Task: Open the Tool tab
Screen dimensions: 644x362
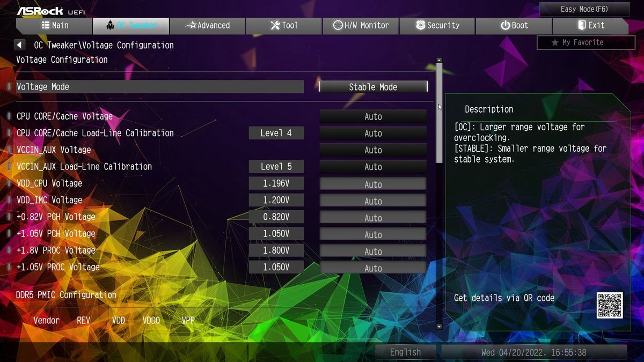Action: click(x=284, y=26)
